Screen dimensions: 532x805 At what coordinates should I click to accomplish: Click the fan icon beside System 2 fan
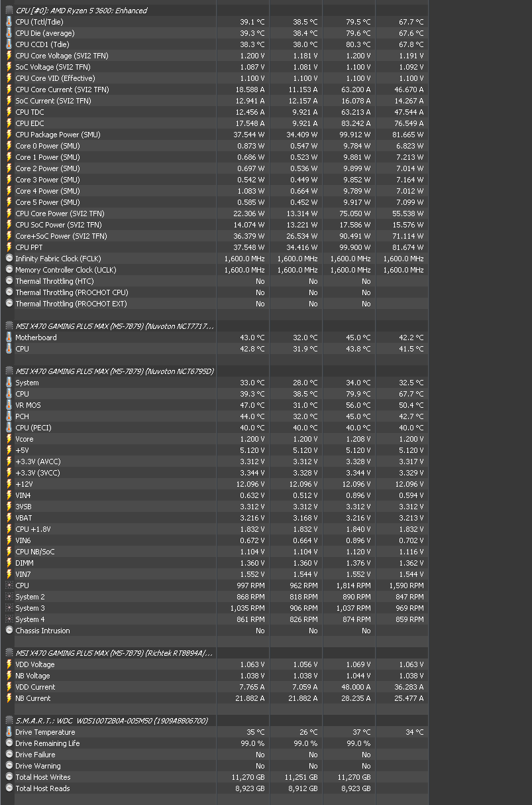9,597
